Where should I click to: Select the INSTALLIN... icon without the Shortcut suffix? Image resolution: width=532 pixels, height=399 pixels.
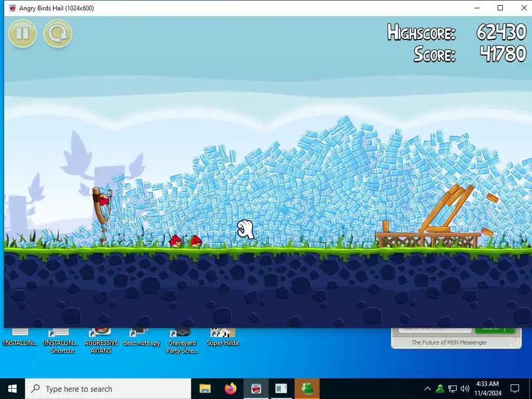point(20,338)
